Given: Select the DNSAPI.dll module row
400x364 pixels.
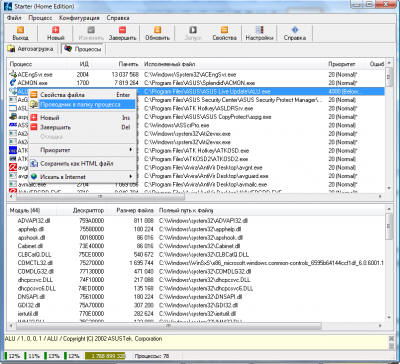Looking at the screenshot, I should coord(197,297).
